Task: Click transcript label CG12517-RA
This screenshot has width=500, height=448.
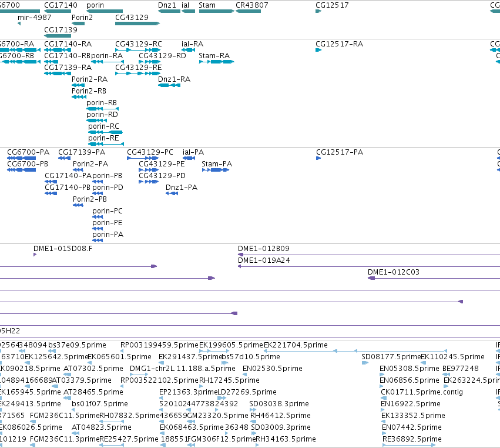Action: (339, 44)
